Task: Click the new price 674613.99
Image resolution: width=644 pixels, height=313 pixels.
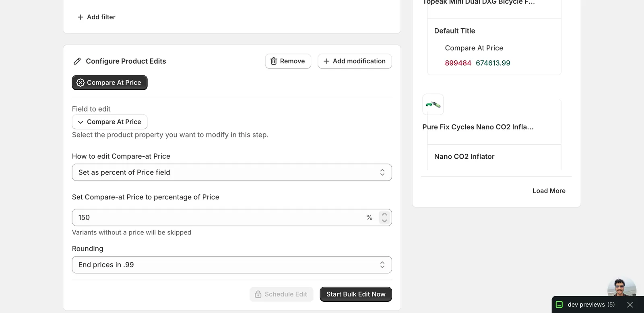Action: point(493,63)
